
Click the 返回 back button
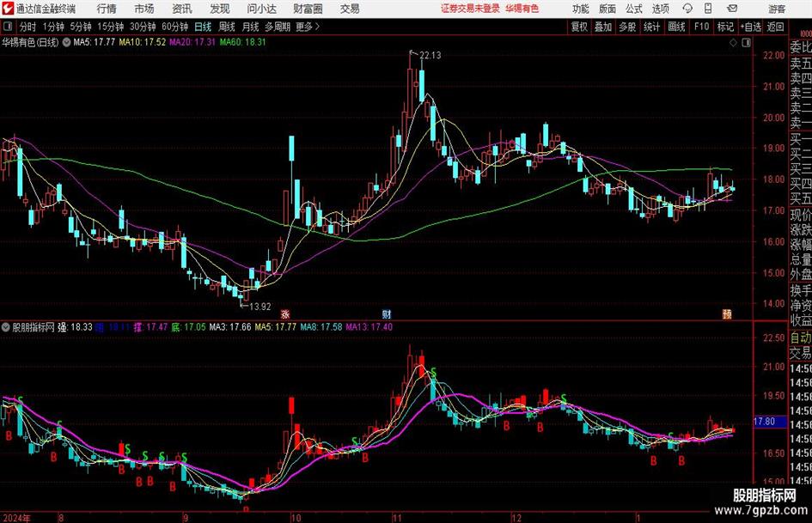tap(775, 27)
